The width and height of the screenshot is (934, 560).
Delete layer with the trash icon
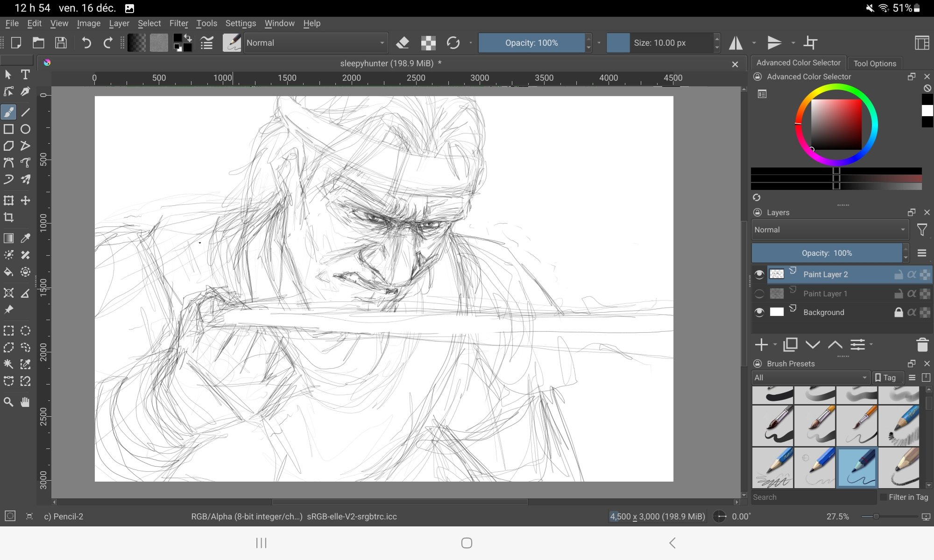[922, 345]
